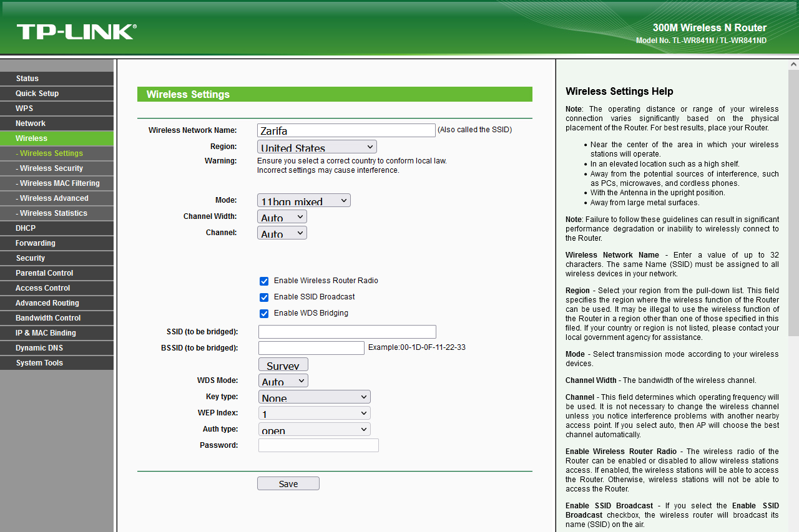Open the Channel dropdown
Screen dimensions: 799x532
pyautogui.click(x=282, y=233)
